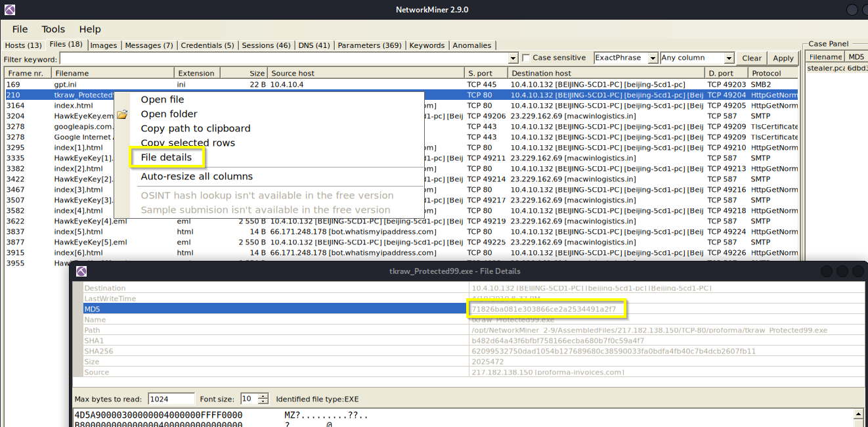Switch to the Credentials (5) tab
The image size is (868, 427).
click(x=207, y=45)
